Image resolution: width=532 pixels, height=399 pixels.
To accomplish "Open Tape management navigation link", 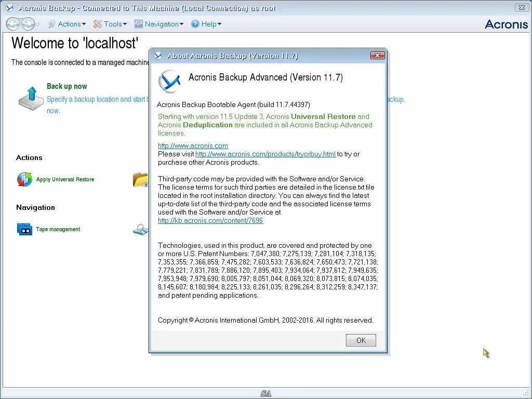I will click(x=58, y=229).
